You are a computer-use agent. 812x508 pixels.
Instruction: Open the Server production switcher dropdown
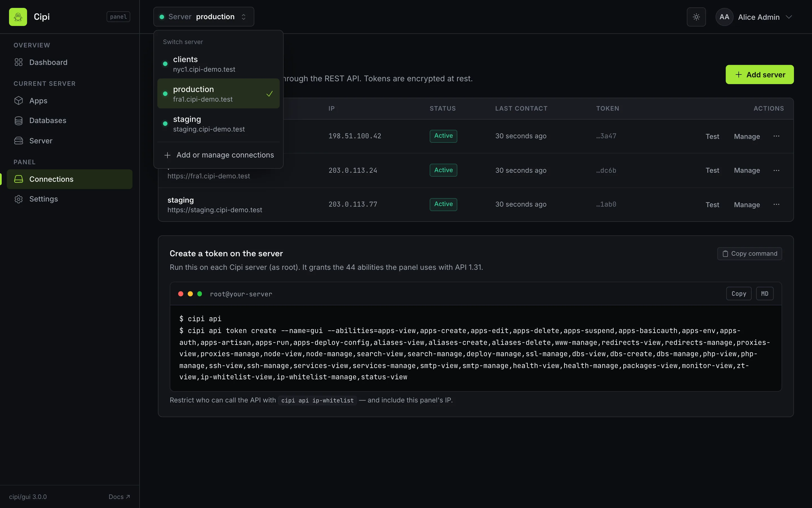204,17
